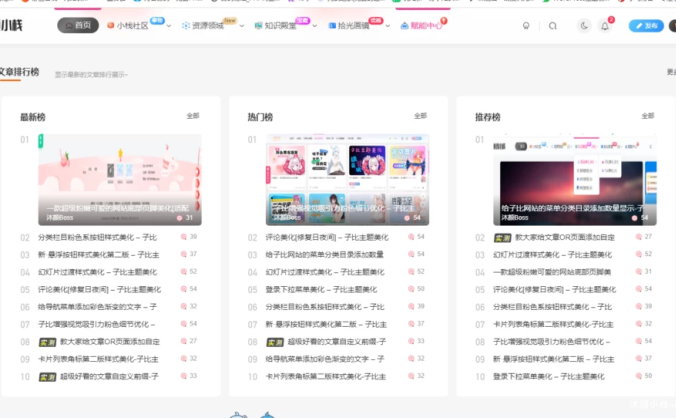
Task: Open 推荐榜 item 07 卡片列表角标第二版样式美化
Action: [554, 324]
